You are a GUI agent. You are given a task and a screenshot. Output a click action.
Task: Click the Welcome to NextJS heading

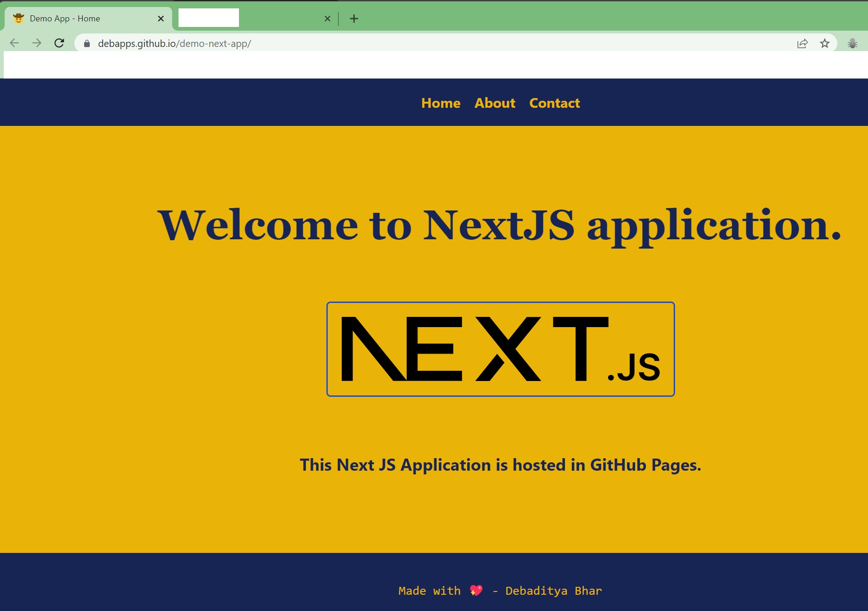(499, 225)
